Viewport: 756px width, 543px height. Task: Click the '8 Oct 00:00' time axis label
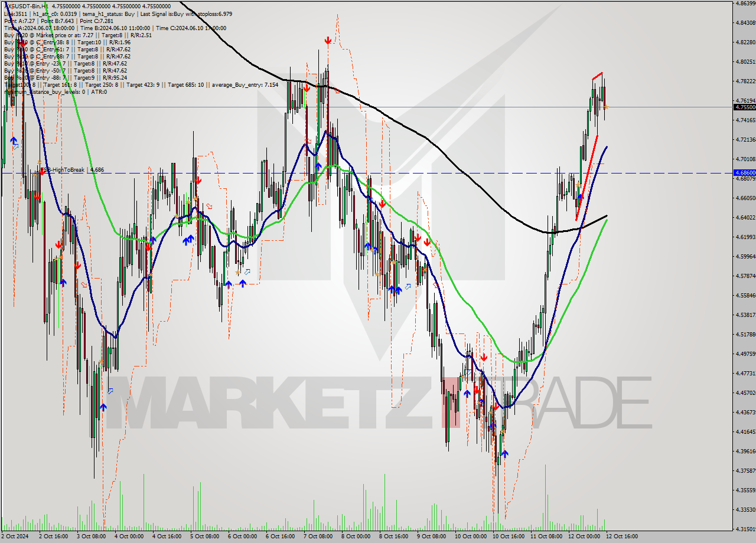coord(356,537)
